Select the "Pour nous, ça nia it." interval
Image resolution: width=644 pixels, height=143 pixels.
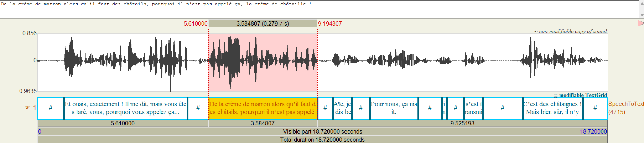394,108
